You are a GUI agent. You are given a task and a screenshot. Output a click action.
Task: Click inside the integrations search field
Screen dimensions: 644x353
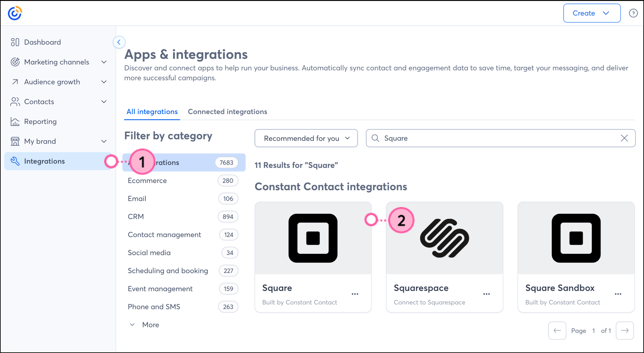[501, 138]
